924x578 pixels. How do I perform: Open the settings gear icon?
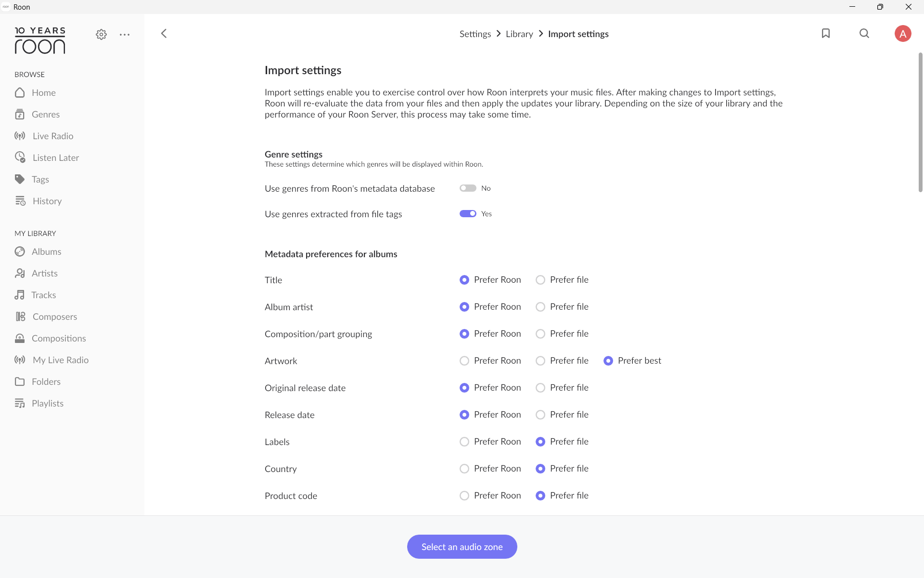(x=101, y=34)
